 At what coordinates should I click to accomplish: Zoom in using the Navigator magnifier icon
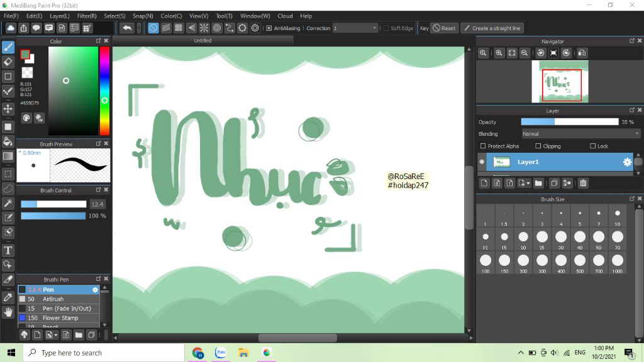coord(499,53)
